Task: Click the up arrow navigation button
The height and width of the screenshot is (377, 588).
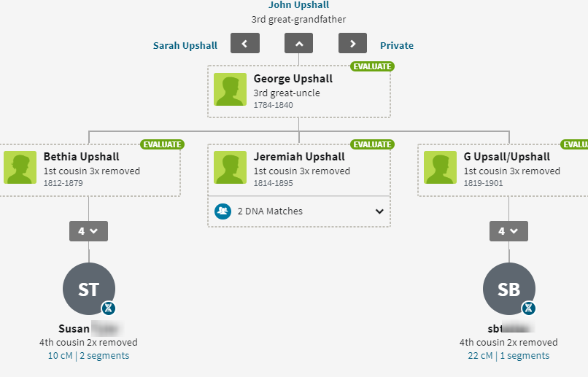Action: click(298, 44)
